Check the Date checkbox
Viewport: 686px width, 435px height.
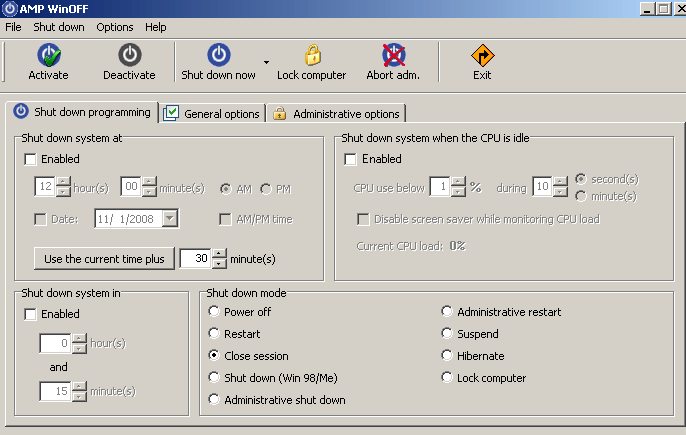(40, 219)
